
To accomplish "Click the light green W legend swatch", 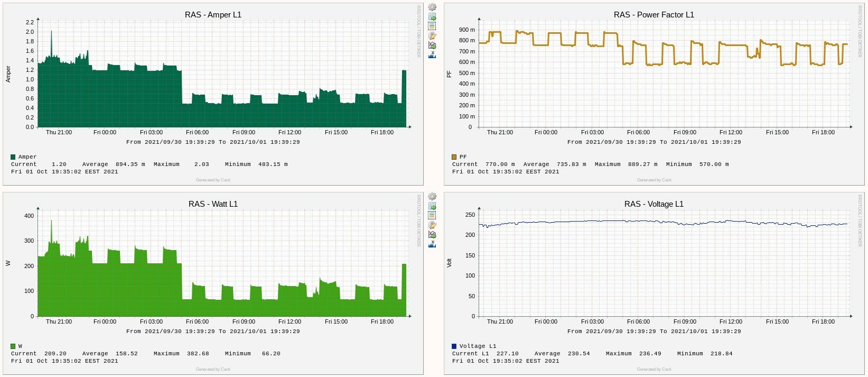I will (x=13, y=346).
